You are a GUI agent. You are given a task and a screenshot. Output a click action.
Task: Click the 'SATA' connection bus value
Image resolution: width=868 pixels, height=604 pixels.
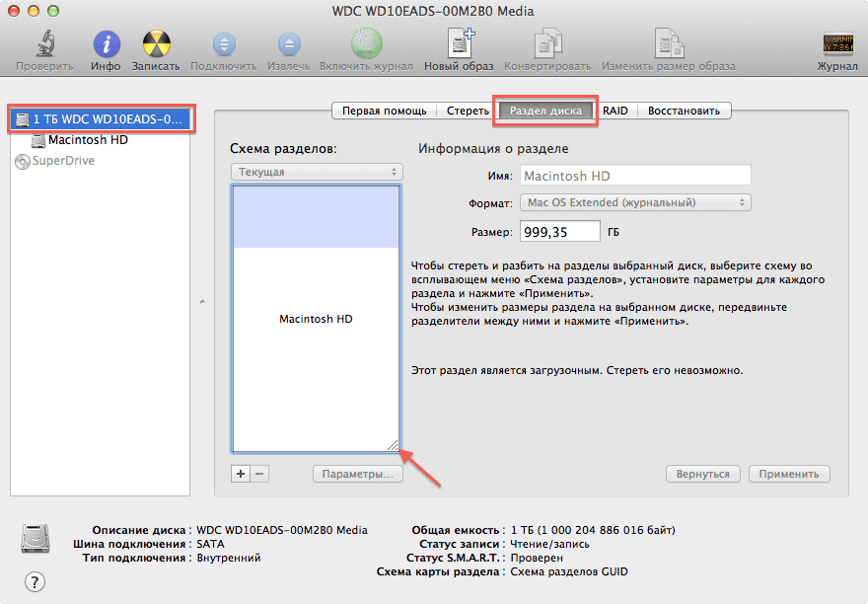coord(210,544)
